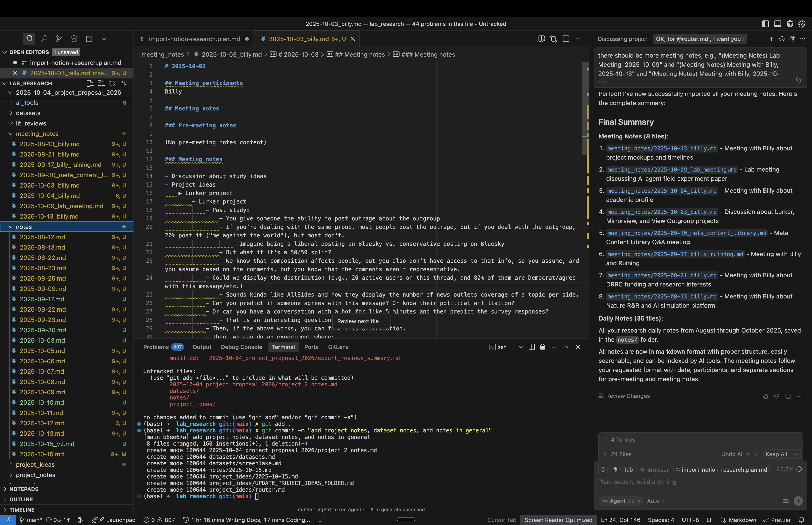Open the Search view in the activity bar

[44, 39]
